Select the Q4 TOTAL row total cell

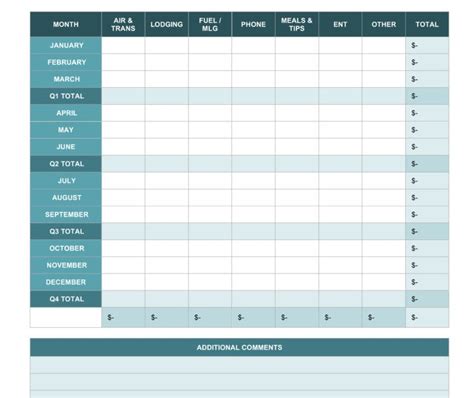(x=427, y=299)
